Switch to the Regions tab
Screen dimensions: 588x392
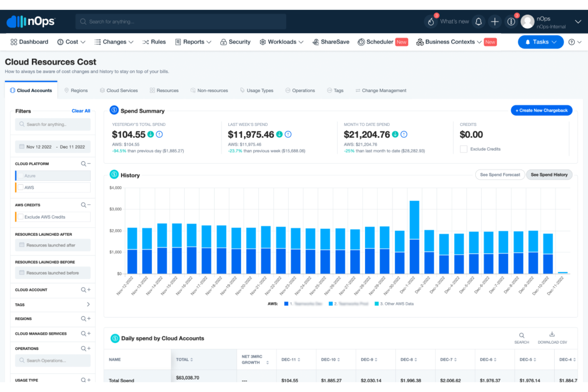[x=79, y=90]
